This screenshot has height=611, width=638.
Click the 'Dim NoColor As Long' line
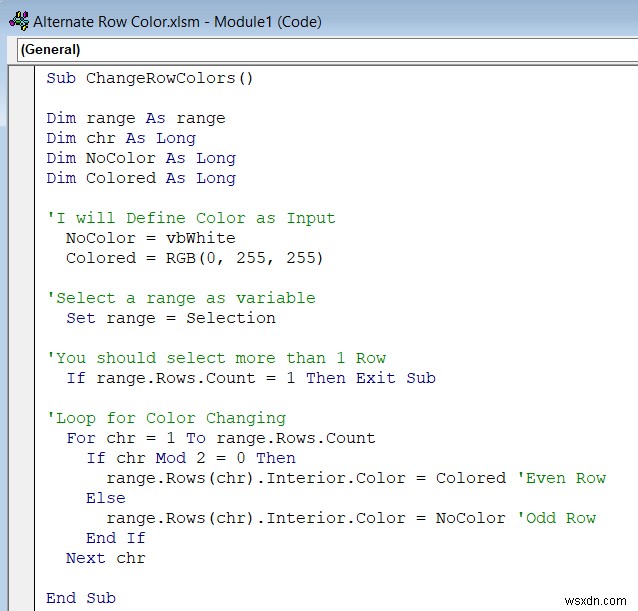tap(140, 158)
